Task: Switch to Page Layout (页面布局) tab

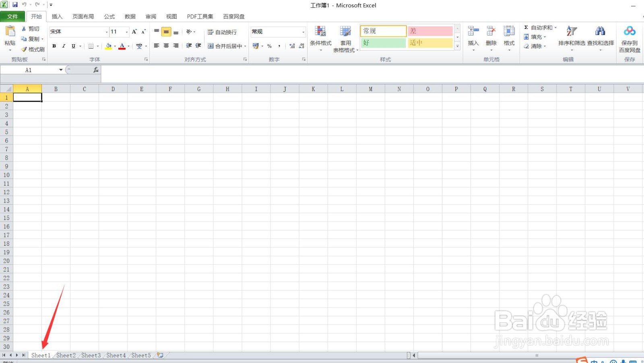Action: point(83,17)
